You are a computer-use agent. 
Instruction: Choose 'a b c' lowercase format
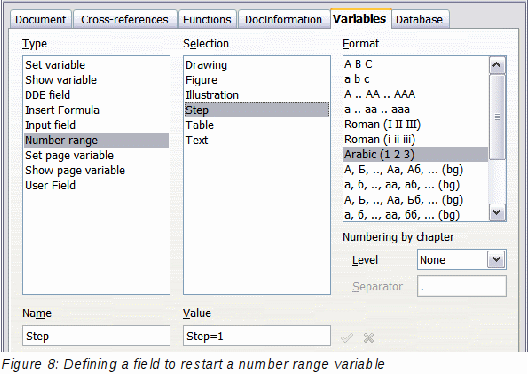pyautogui.click(x=416, y=79)
